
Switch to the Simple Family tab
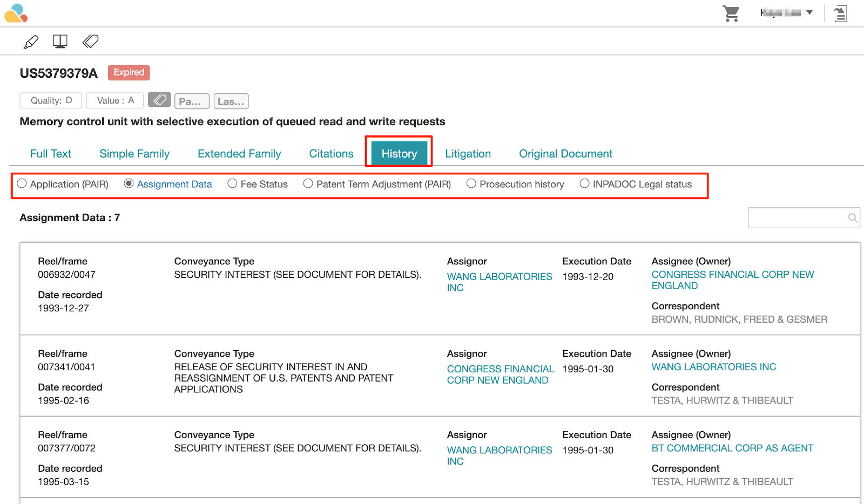(134, 154)
